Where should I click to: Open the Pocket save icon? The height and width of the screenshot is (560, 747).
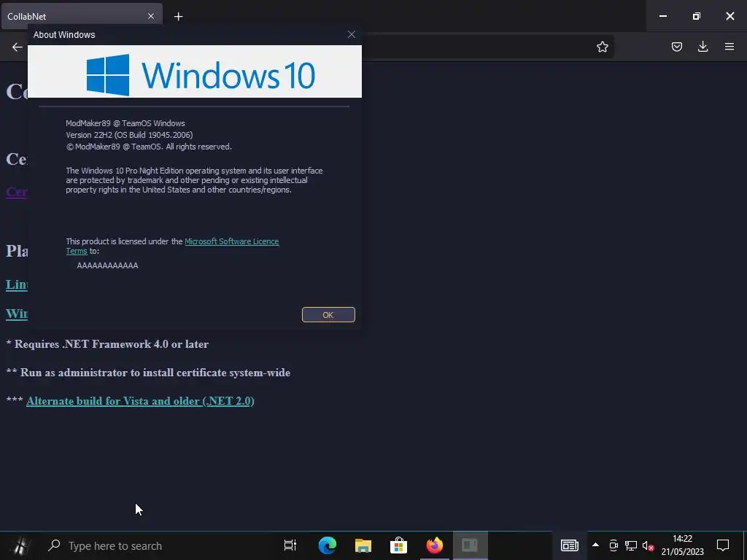pos(676,47)
